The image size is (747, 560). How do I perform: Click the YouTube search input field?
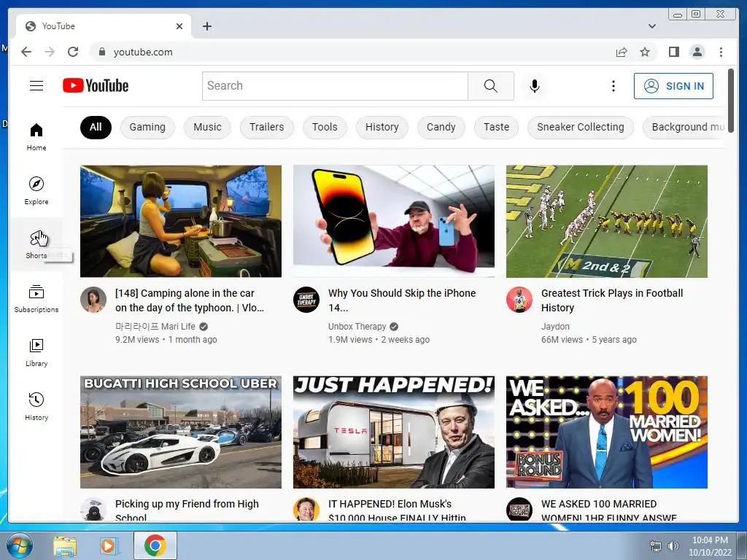click(x=335, y=86)
